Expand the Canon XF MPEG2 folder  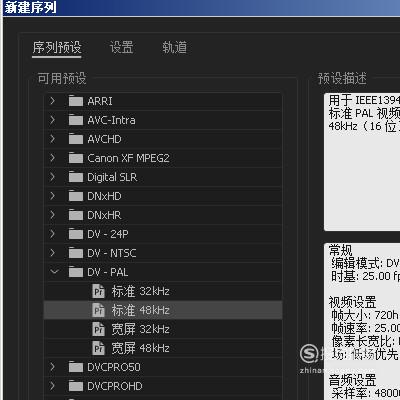52,158
